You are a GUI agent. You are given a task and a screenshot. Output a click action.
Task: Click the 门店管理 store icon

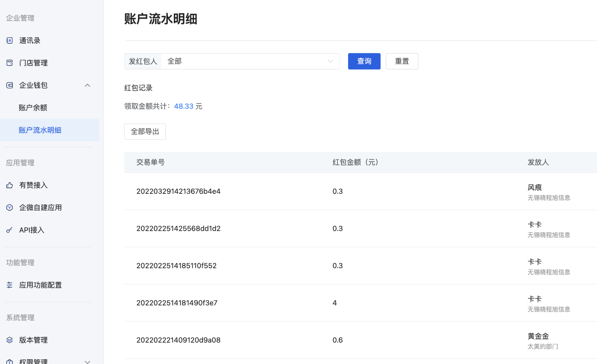click(x=9, y=63)
